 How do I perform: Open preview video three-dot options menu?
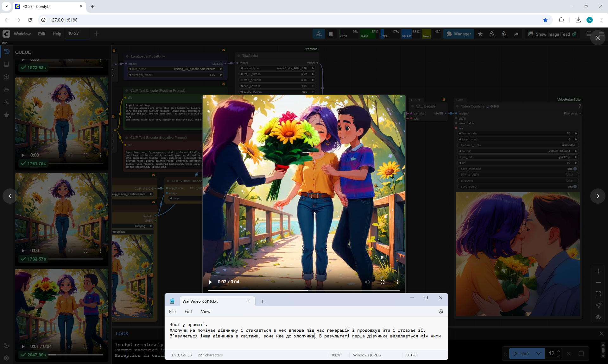click(x=397, y=282)
